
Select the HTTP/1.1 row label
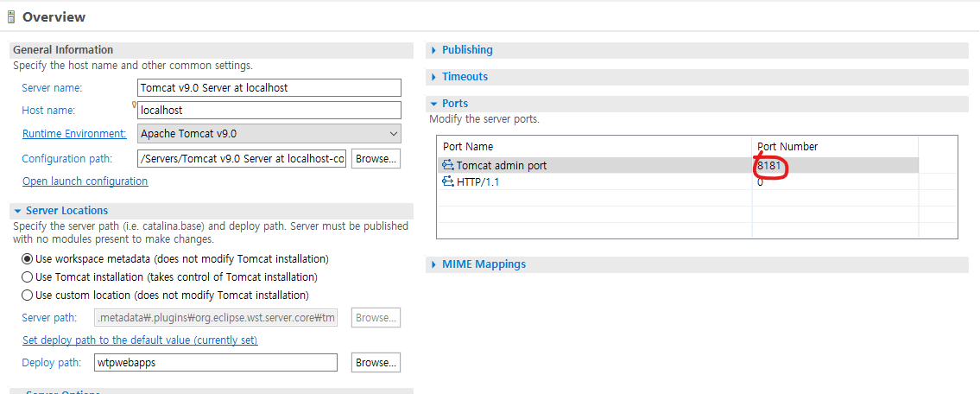478,182
